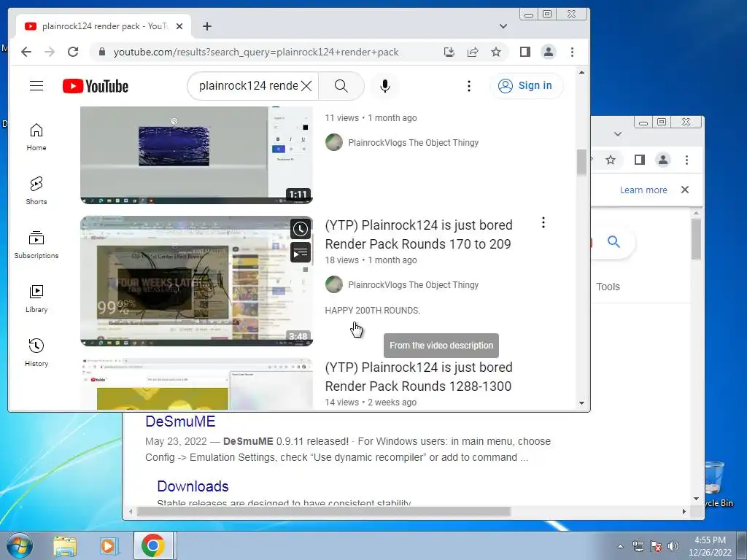This screenshot has width=747, height=560.
Task: Open three-dot menu in the back Chrome window
Action: click(x=686, y=160)
